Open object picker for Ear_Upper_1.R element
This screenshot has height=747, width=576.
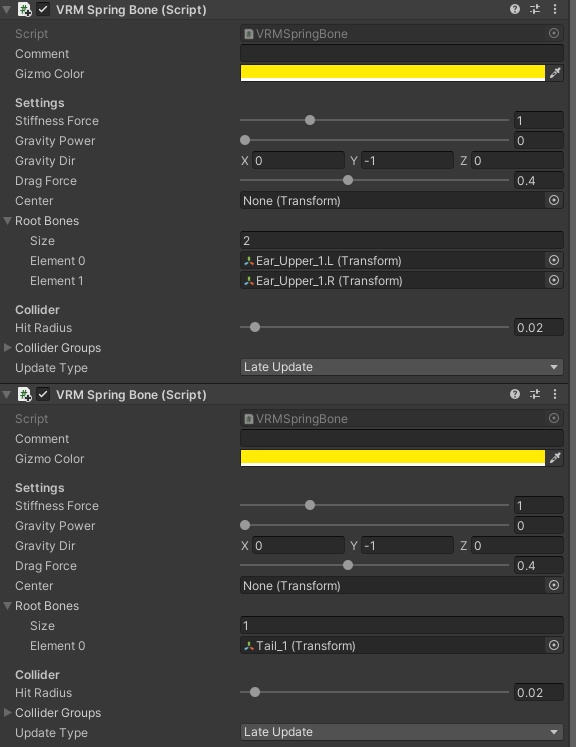[x=554, y=280]
